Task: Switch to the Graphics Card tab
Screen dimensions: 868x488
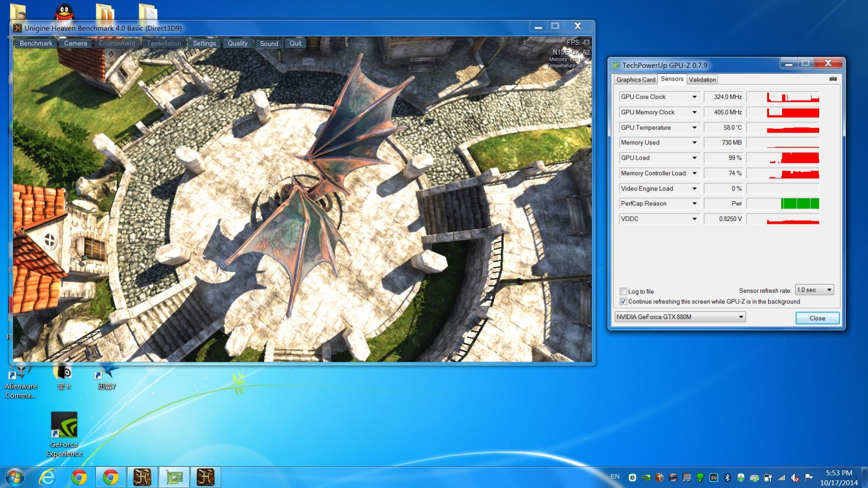Action: [636, 80]
